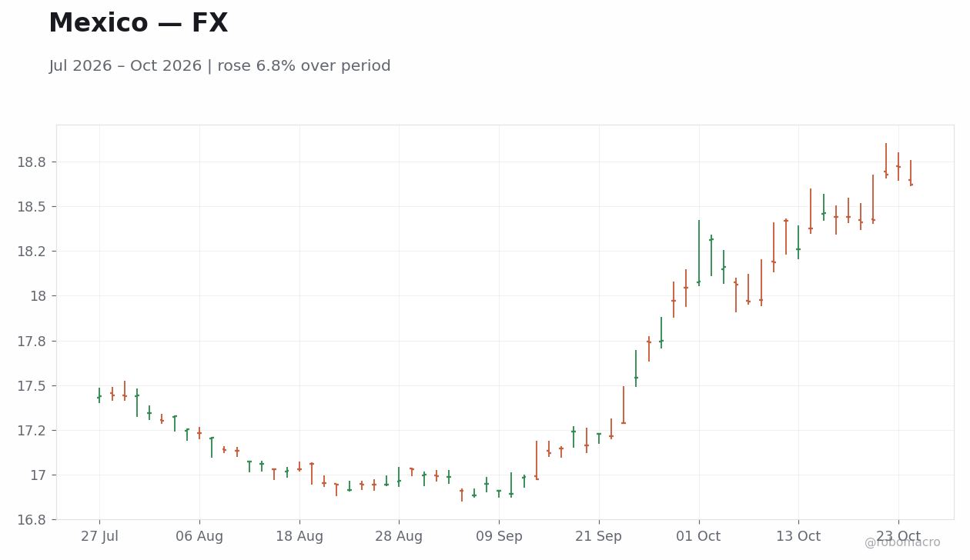
Task: Click the '27 Jul' x-axis label
Action: pyautogui.click(x=99, y=536)
